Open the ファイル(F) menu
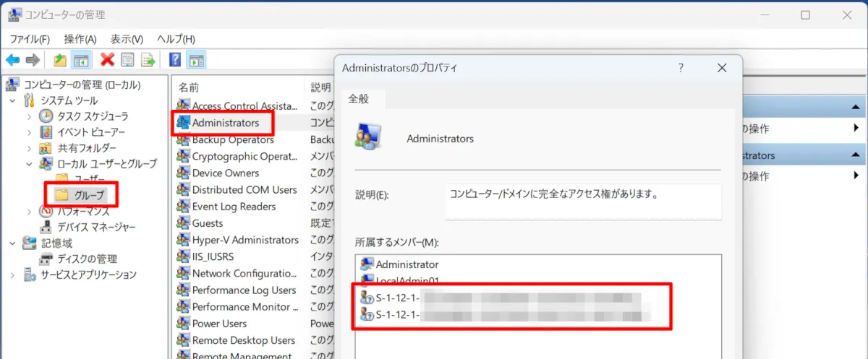The image size is (868, 359). coord(30,39)
